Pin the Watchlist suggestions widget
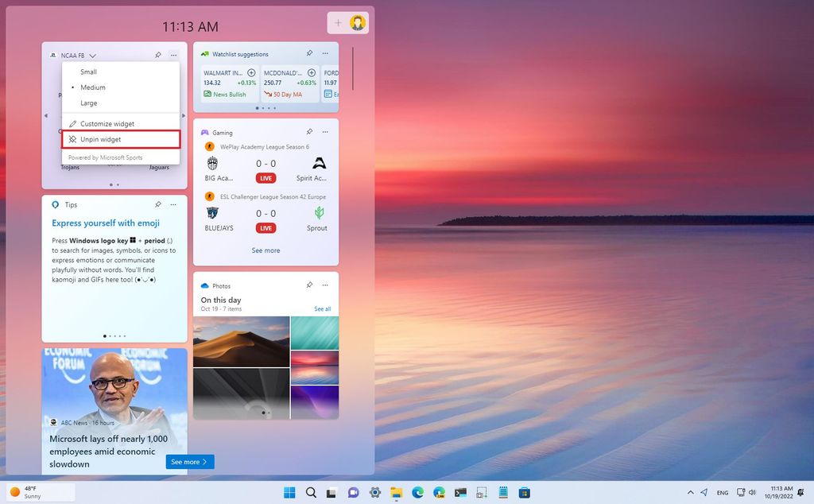814x504 pixels. (x=309, y=53)
